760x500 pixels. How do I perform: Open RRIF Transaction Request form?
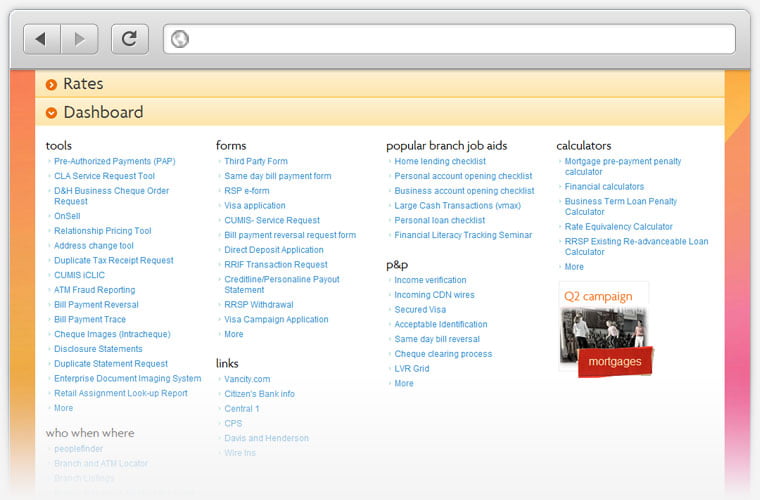point(276,265)
